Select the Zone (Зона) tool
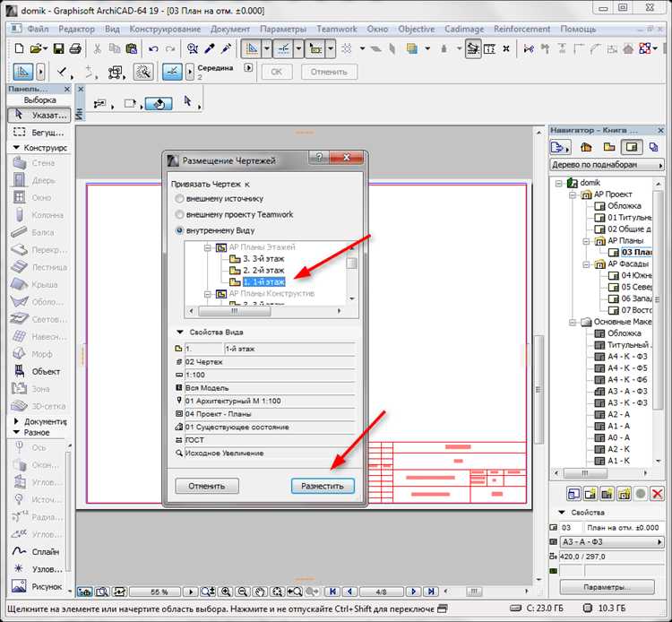 click(39, 389)
